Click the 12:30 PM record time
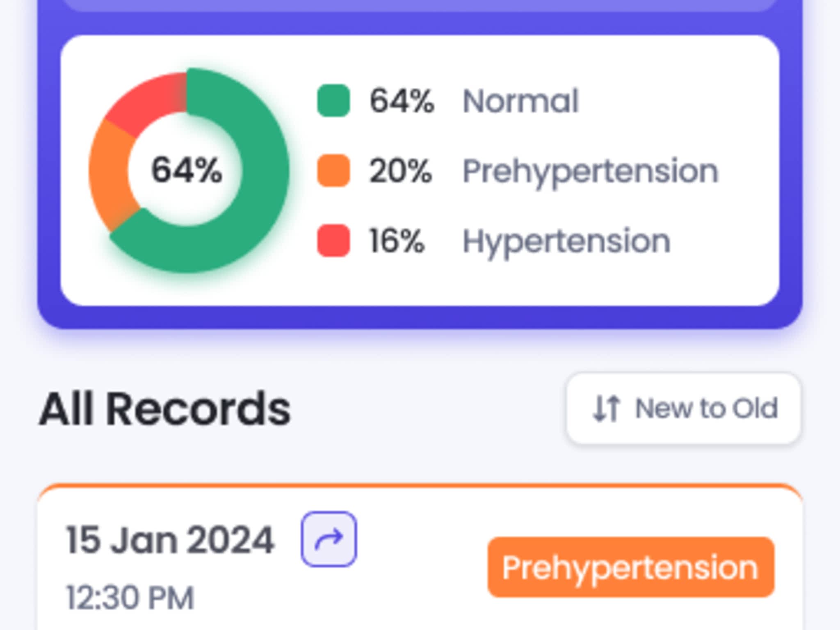840x630 pixels. [x=130, y=598]
